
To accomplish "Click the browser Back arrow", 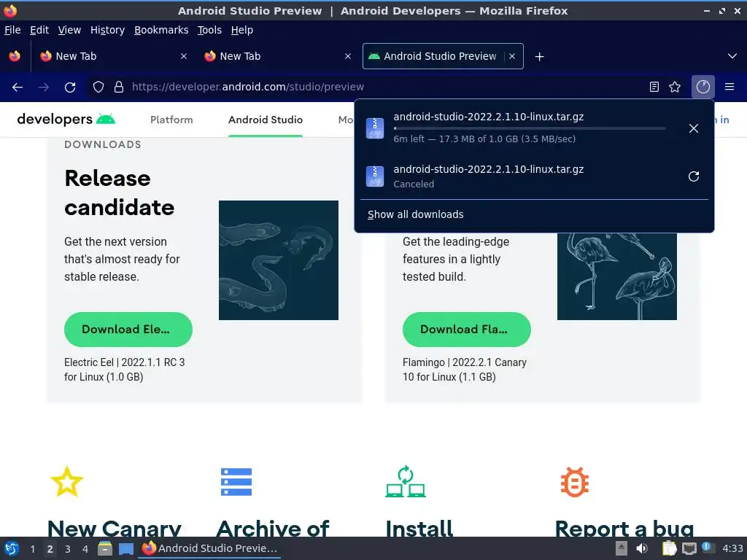I will 18,87.
